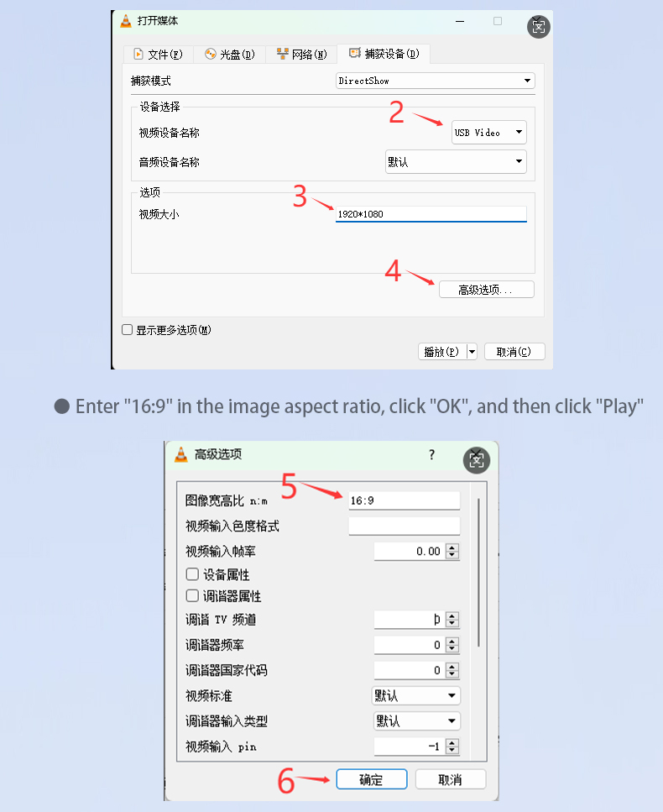Viewport: 663px width, 812px height.
Task: Tick the 设备属性 device properties checkbox
Action: click(192, 574)
